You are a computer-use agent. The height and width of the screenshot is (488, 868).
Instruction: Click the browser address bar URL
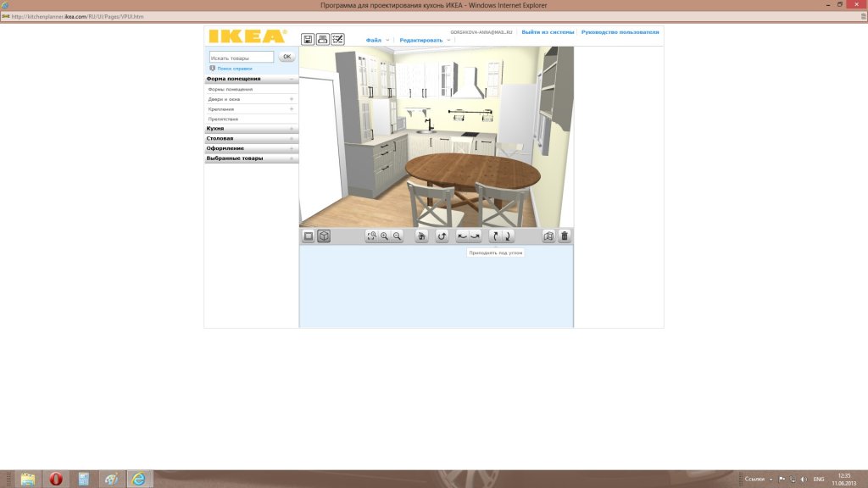pos(77,17)
